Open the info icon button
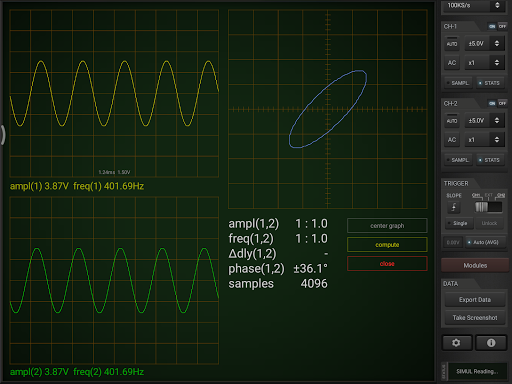 491,343
